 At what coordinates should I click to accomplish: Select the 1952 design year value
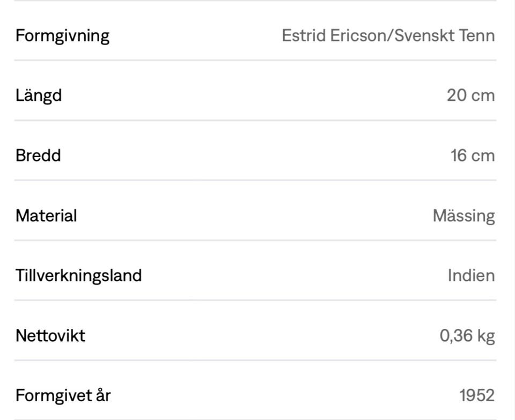(x=476, y=396)
